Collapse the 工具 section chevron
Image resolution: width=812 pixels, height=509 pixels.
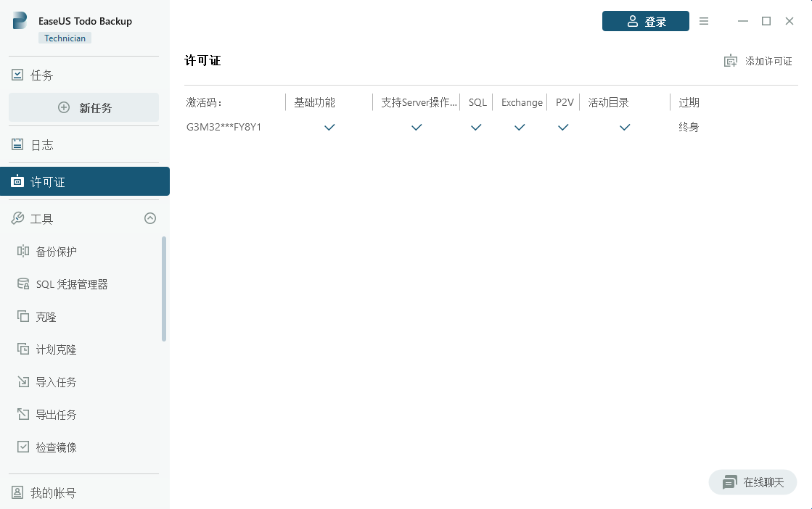pyautogui.click(x=150, y=218)
